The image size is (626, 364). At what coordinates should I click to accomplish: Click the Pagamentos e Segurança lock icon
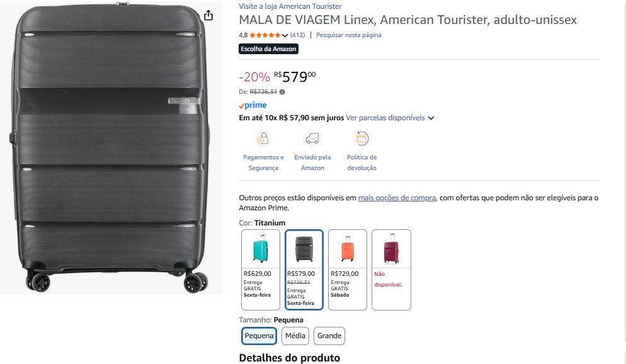[263, 139]
